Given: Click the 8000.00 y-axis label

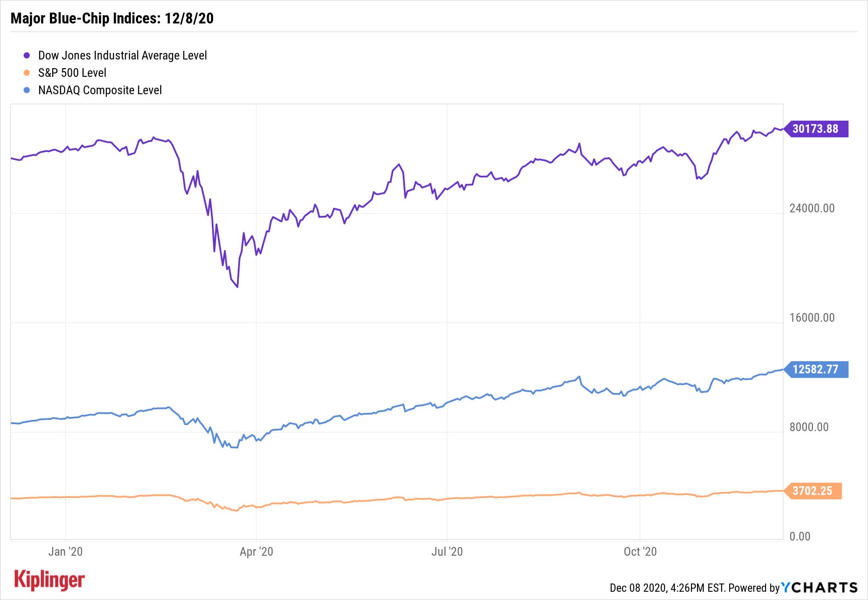Looking at the screenshot, I should pos(809,427).
